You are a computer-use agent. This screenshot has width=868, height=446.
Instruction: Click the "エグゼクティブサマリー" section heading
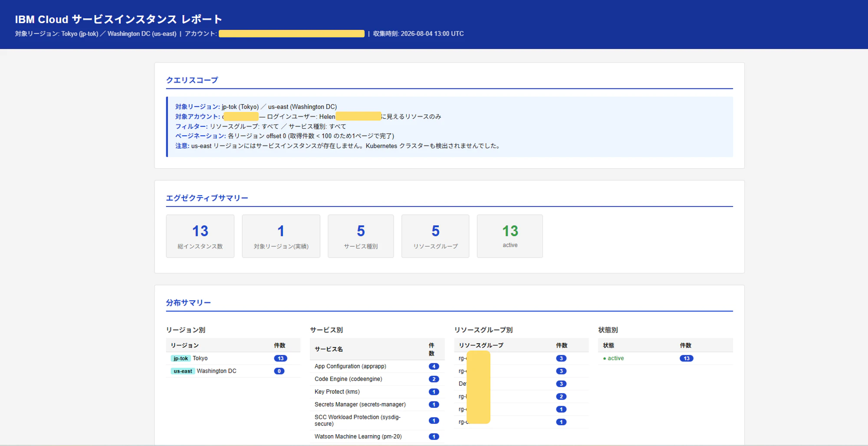[207, 198]
